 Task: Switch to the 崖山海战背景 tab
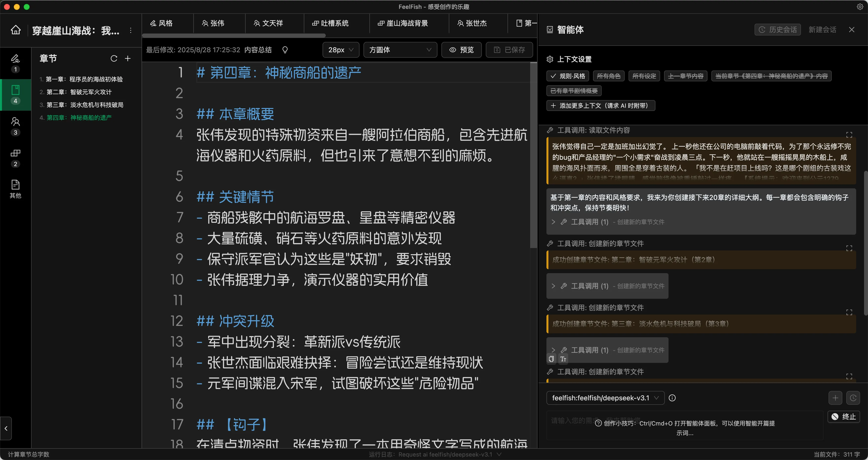pos(403,23)
